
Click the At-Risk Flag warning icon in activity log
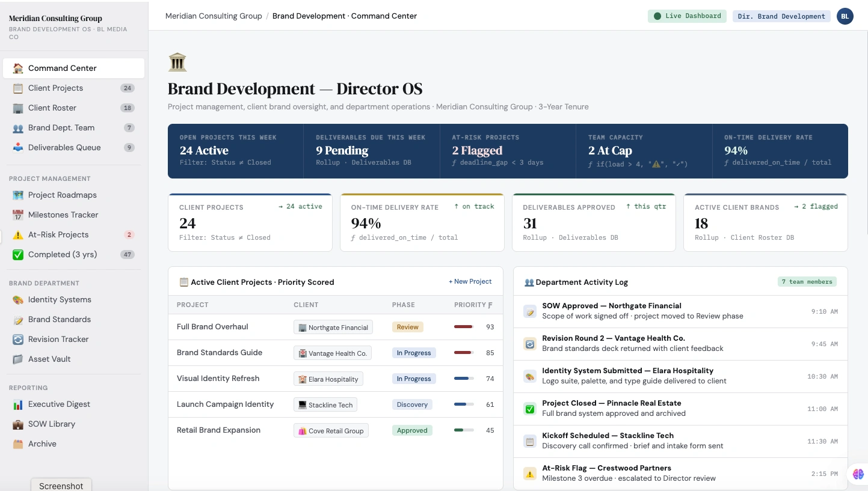pyautogui.click(x=530, y=474)
